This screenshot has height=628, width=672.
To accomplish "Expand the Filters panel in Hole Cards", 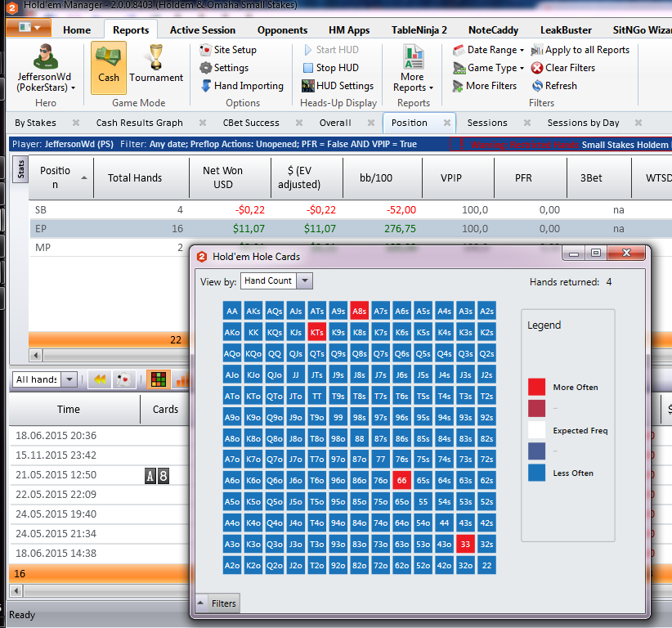I will point(217,603).
